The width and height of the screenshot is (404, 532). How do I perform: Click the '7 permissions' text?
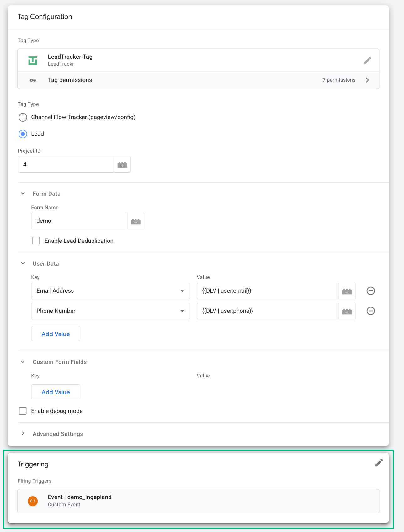coord(339,80)
